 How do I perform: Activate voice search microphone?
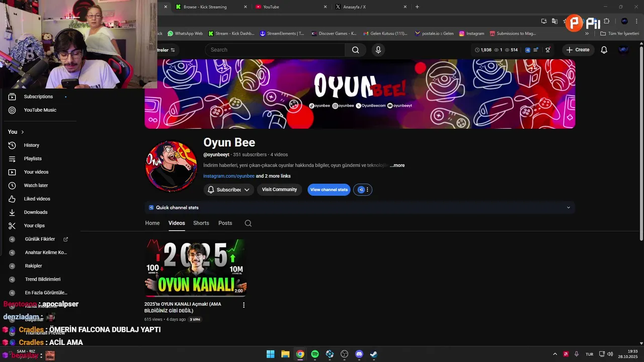coord(378,50)
